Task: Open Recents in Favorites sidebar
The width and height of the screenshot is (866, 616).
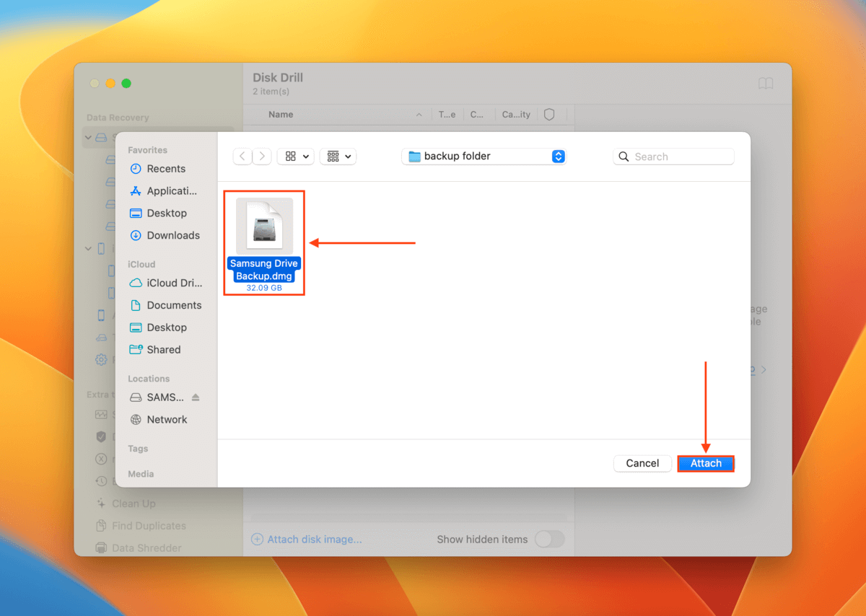Action: 166,169
